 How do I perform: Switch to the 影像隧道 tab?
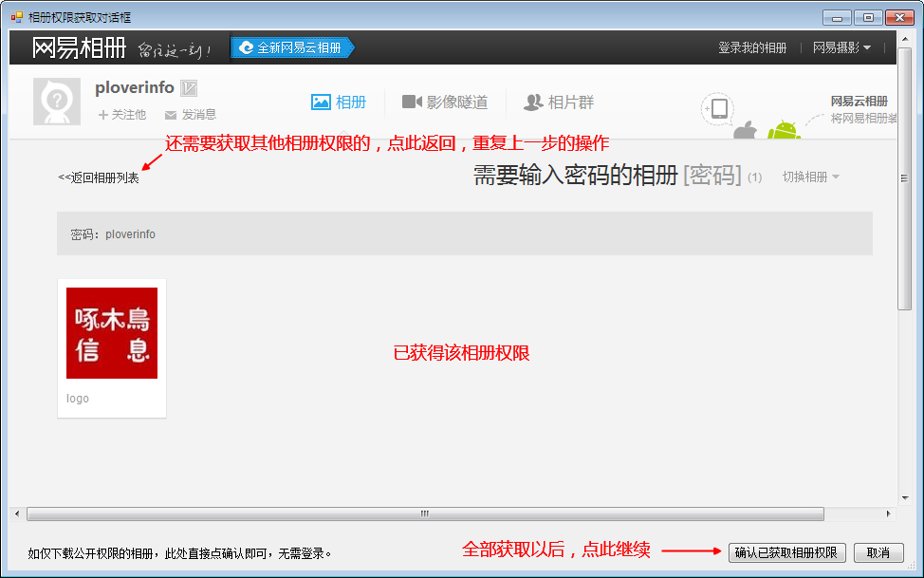(x=445, y=103)
